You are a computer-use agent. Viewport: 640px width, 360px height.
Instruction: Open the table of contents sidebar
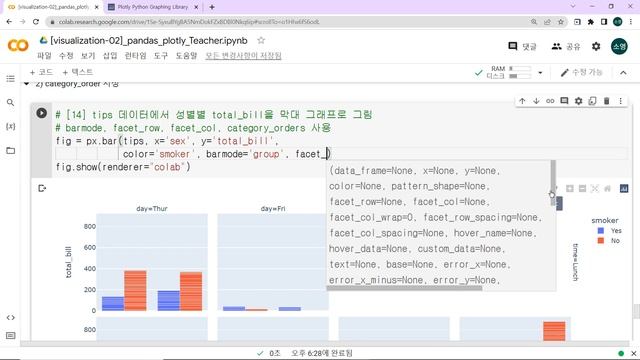[x=11, y=78]
